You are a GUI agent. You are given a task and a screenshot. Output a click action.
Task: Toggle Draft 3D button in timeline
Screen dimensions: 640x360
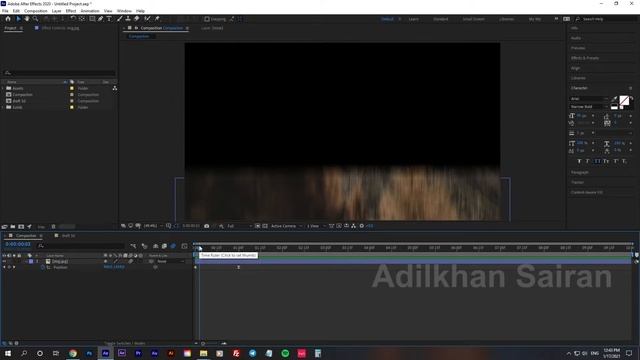(144, 246)
